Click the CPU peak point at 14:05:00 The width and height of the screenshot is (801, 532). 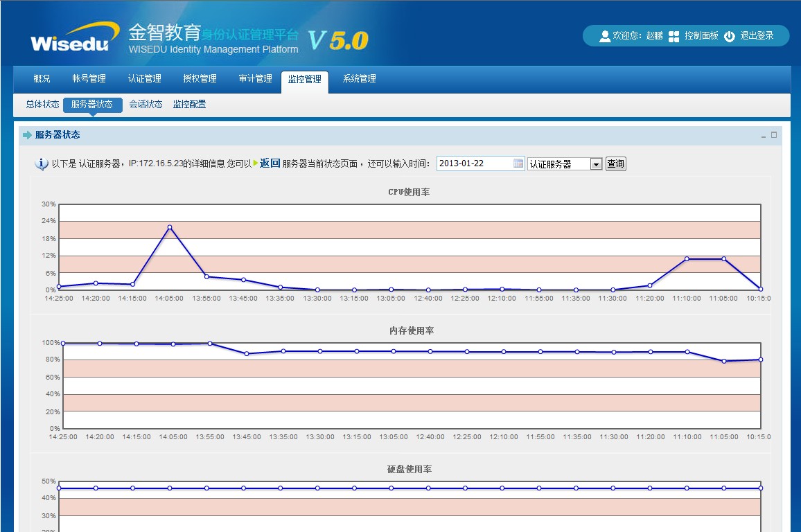[x=170, y=227]
